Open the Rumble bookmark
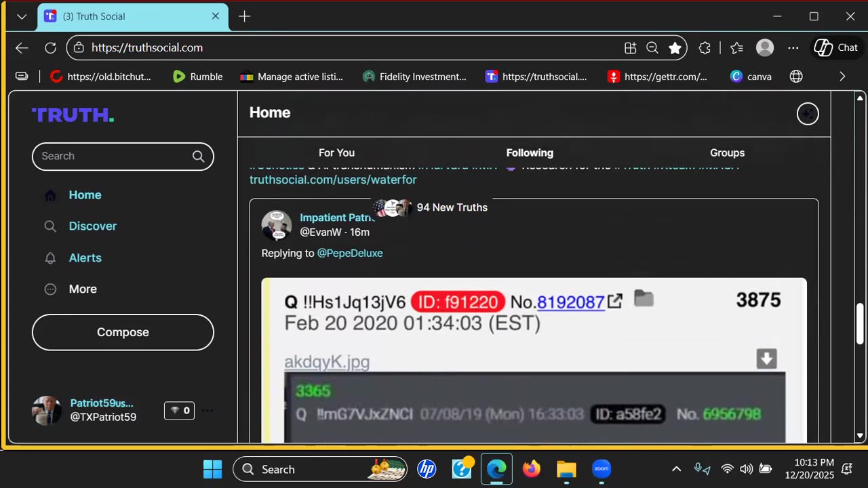 tap(197, 77)
